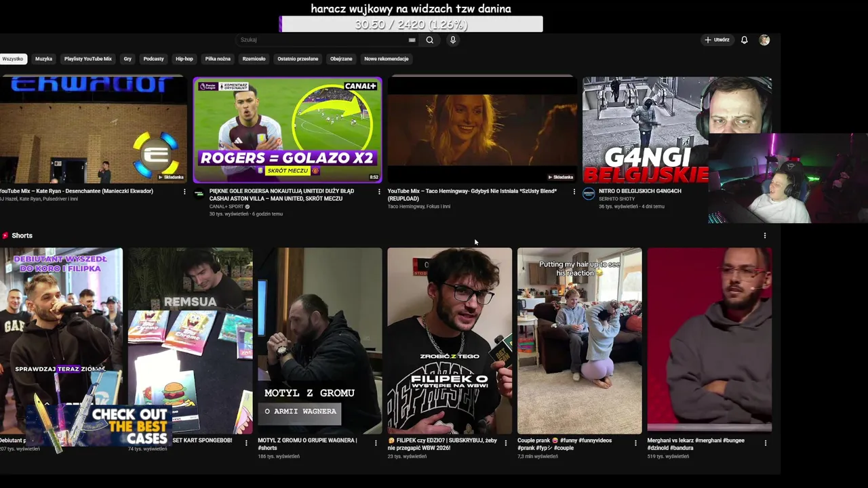Click the search magnifier icon
868x488 pixels.
pyautogui.click(x=429, y=40)
